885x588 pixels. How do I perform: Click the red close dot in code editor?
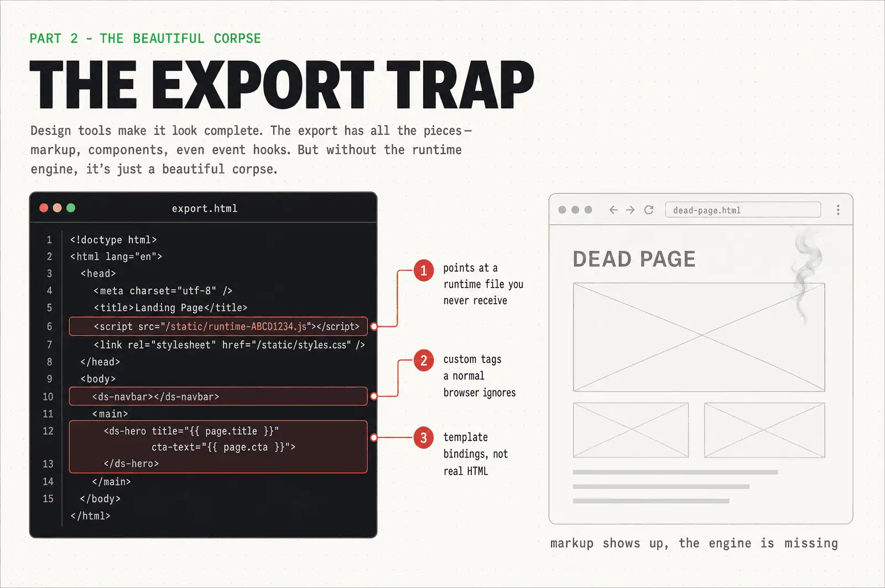(44, 208)
